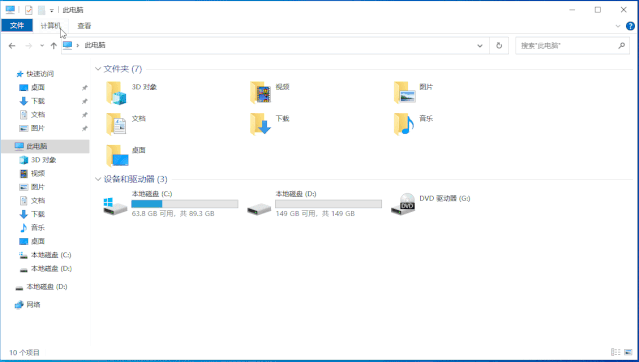Click the computer icon in address bar
The width and height of the screenshot is (639, 362).
pyautogui.click(x=68, y=45)
